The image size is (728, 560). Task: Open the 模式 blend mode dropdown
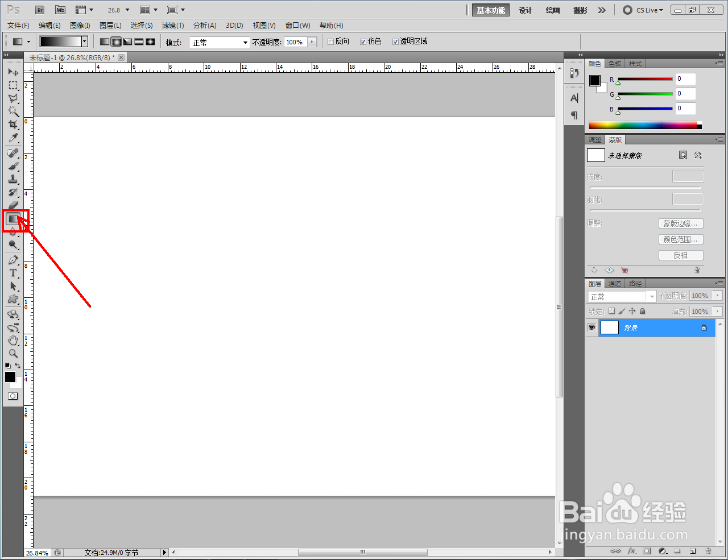click(220, 43)
